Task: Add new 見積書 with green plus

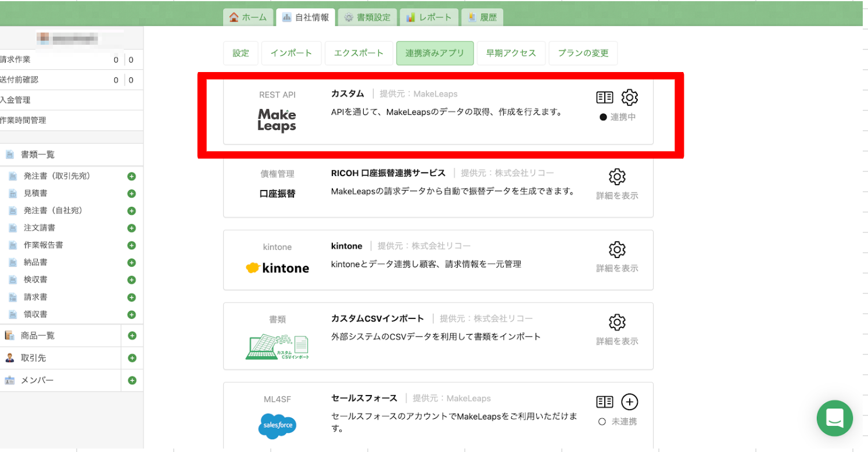Action: point(131,193)
